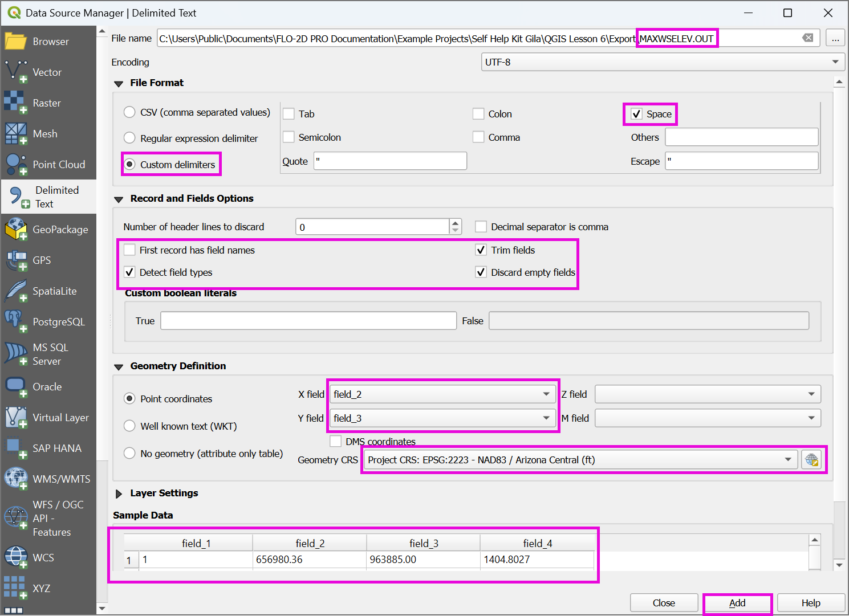This screenshot has width=849, height=616.
Task: Clear the file name field icon
Action: tap(807, 38)
